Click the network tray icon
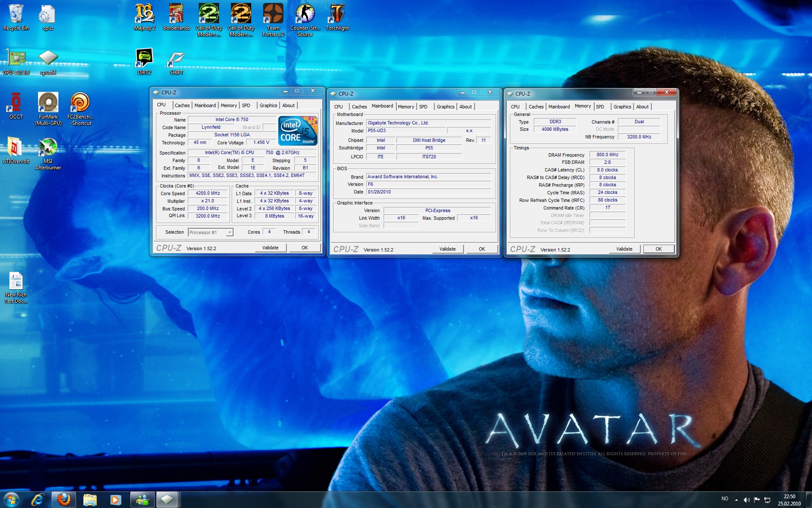 [767, 500]
